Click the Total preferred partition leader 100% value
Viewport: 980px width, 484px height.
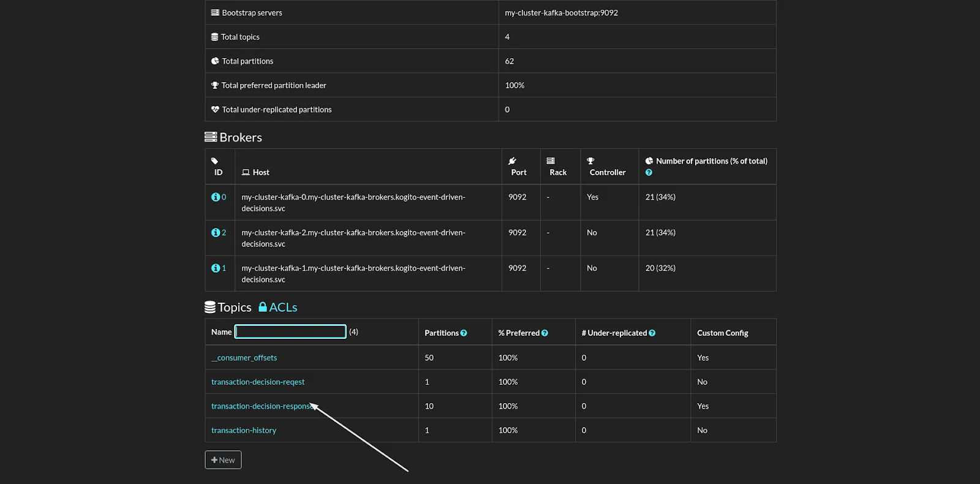coord(514,86)
